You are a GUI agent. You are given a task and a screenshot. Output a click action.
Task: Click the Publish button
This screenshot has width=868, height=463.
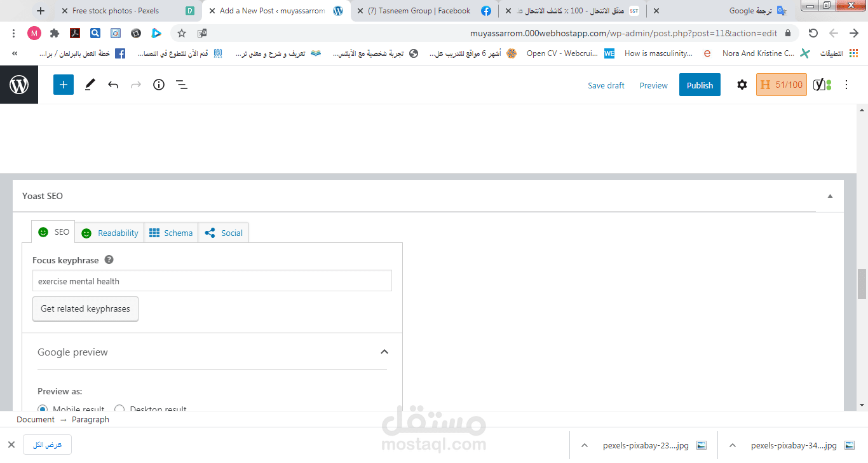[x=700, y=85]
